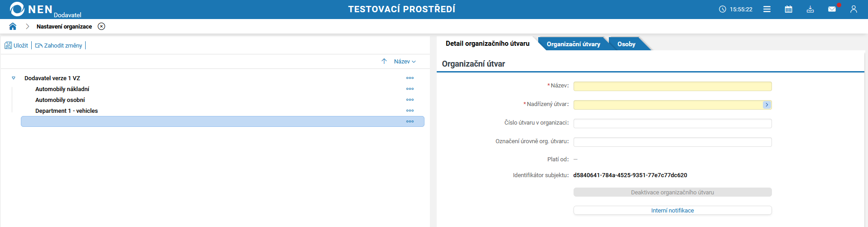Screen dimensions: 868x227
Task: Click the clock time display
Action: (736, 9)
